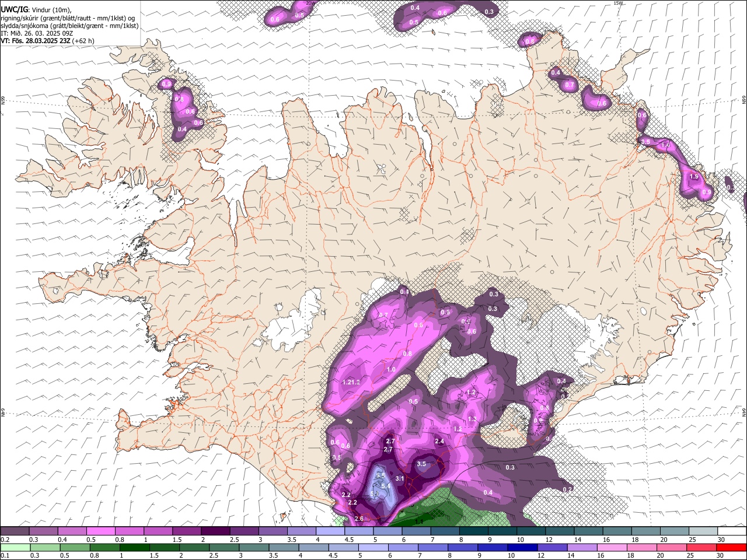
Task: Pick the darkest purple snow swatch between 2 and 2.5
Action: (215, 531)
